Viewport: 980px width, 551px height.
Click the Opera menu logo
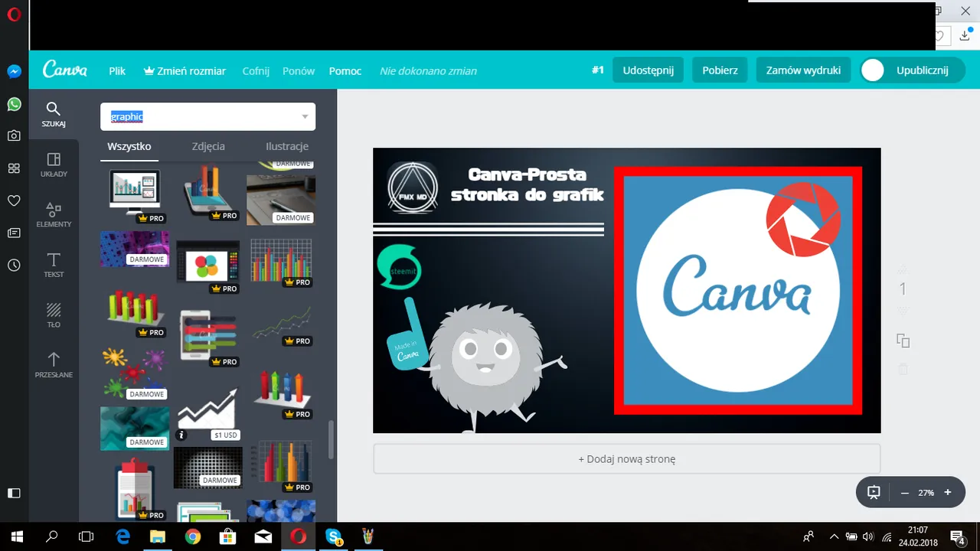tap(14, 15)
